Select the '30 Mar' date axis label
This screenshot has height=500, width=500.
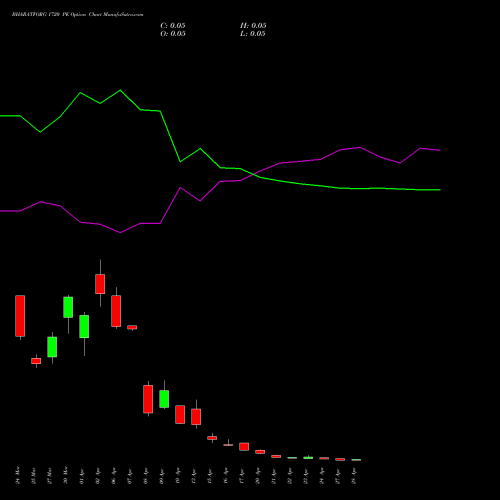(x=66, y=475)
